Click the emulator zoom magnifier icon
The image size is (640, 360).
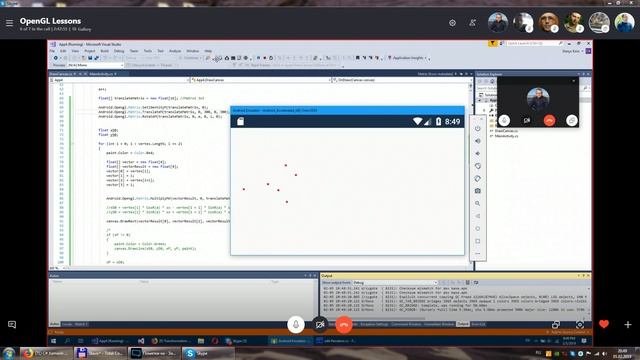[x=478, y=203]
